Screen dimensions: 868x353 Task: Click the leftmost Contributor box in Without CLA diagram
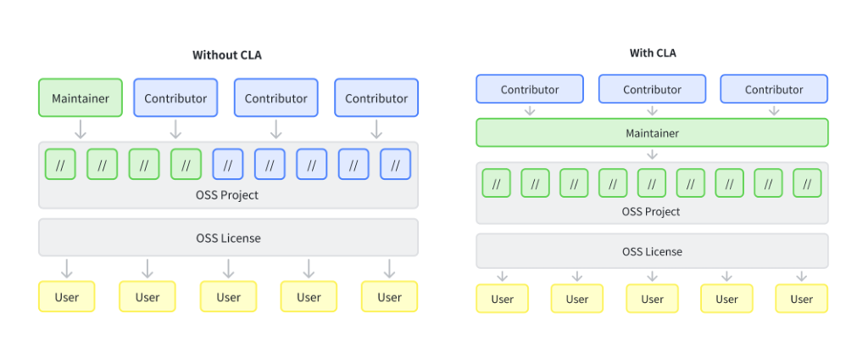point(175,98)
